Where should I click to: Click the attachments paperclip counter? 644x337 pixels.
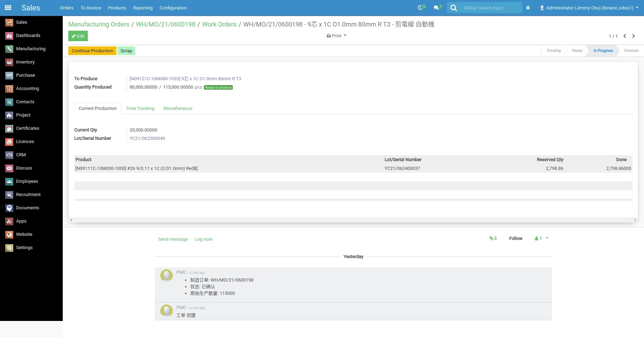tap(493, 238)
